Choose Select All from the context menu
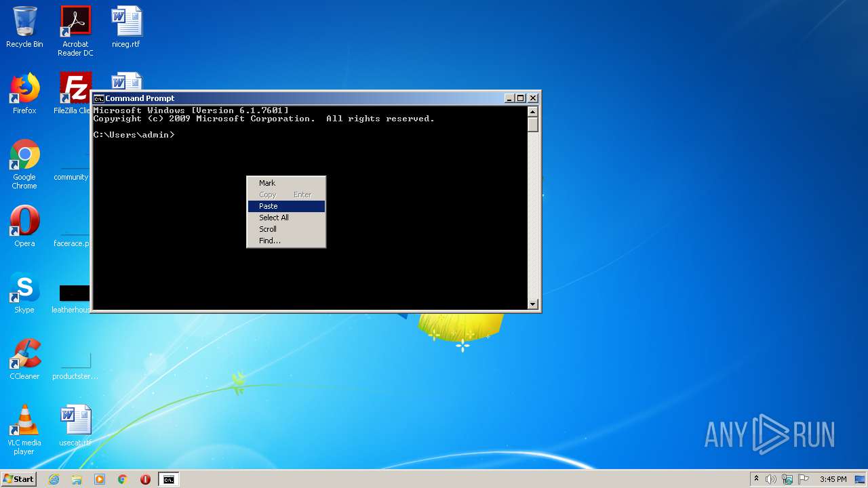This screenshot has height=488, width=868. pyautogui.click(x=286, y=218)
